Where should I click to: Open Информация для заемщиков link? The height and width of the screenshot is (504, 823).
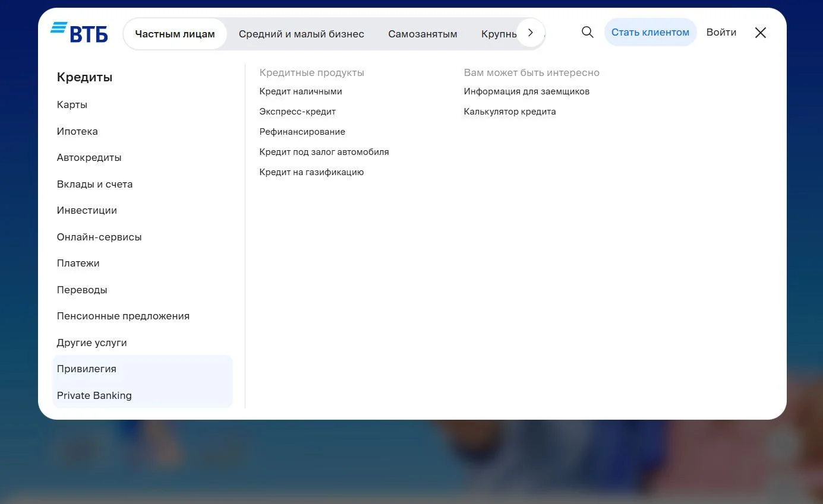tap(526, 91)
